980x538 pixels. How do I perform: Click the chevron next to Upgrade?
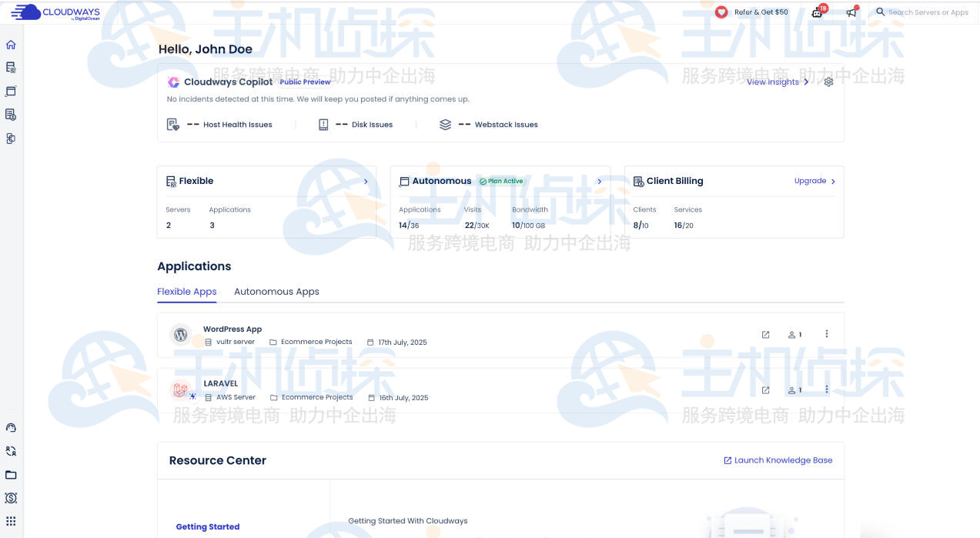[833, 182]
